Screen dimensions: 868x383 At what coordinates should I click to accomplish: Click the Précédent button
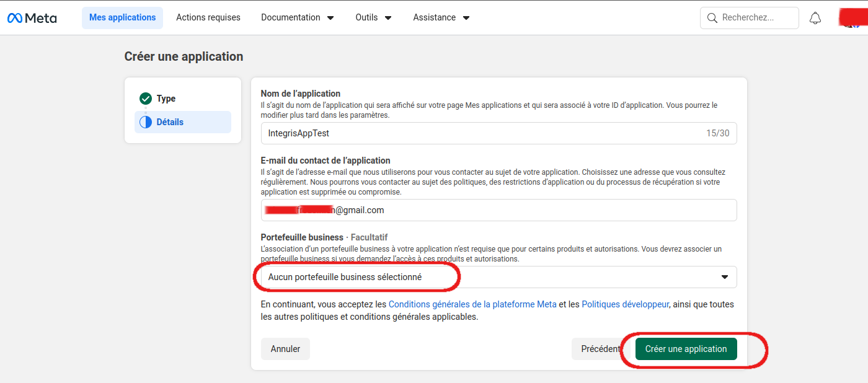pyautogui.click(x=601, y=349)
